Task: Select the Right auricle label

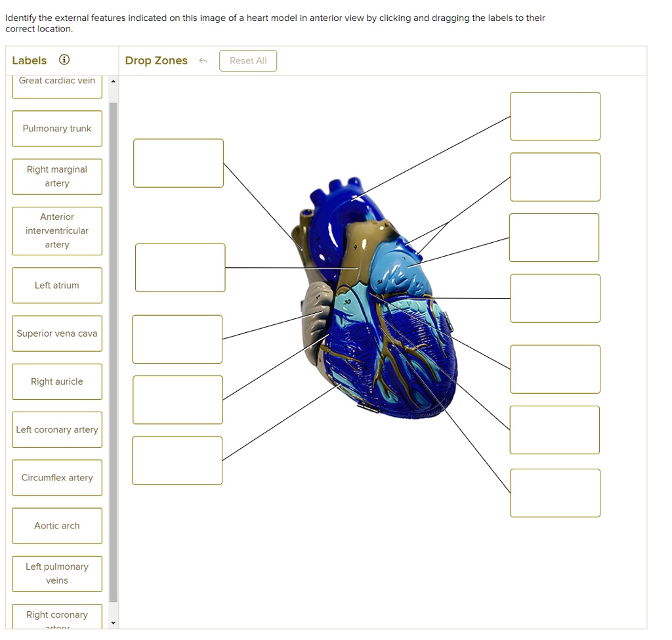Action: [x=56, y=381]
